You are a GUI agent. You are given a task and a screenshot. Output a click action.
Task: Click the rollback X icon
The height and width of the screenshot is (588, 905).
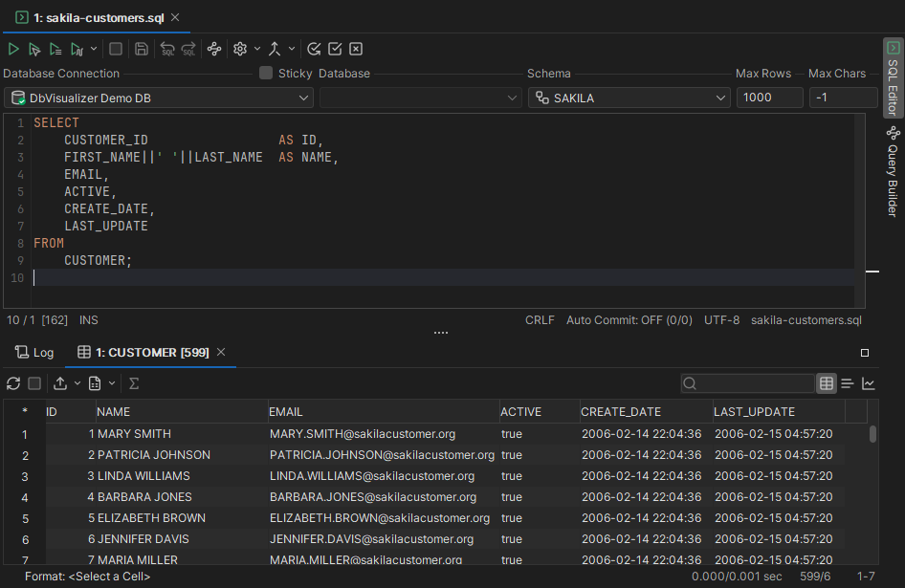tap(356, 49)
